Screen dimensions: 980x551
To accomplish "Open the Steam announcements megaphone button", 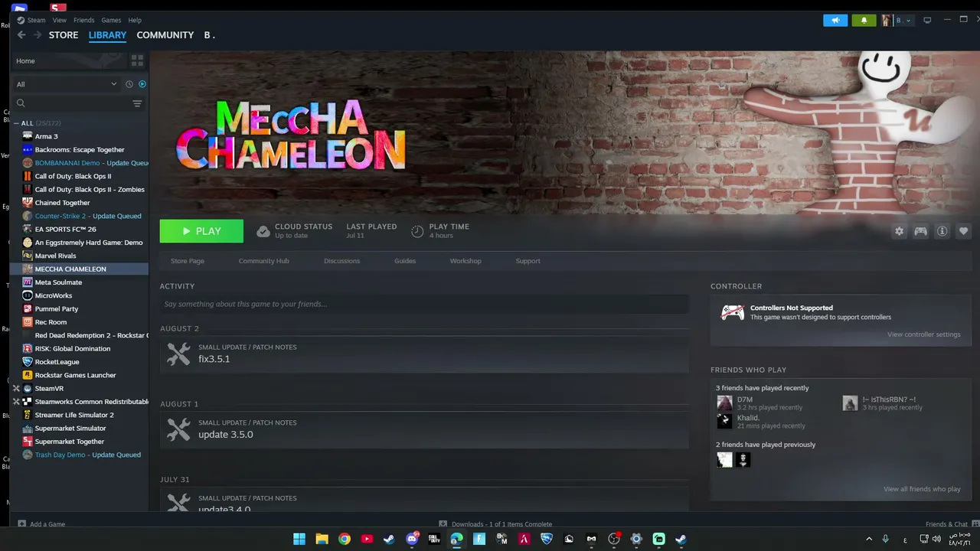I will pyautogui.click(x=835, y=21).
